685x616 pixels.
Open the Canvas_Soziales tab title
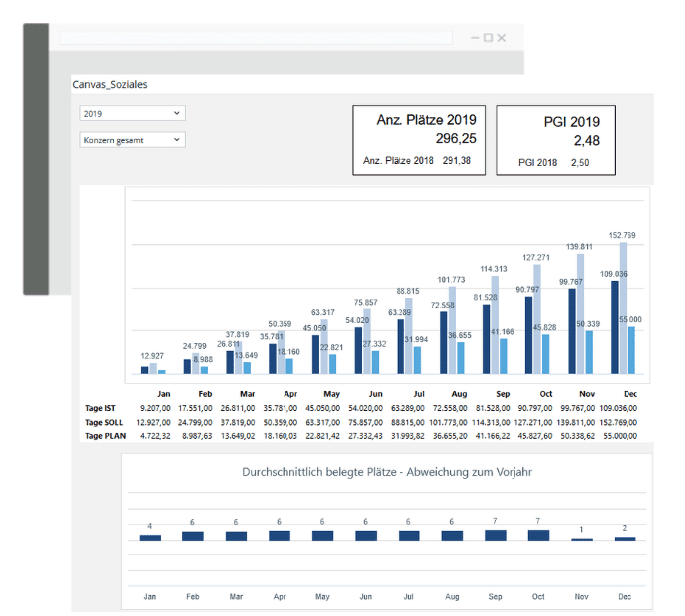point(110,85)
